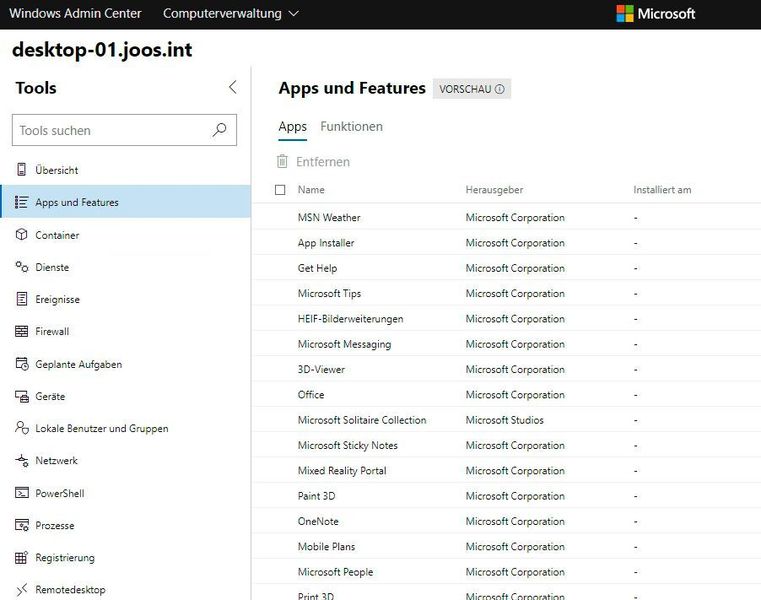This screenshot has height=600, width=761.
Task: Click the VORSCHAU badge
Action: point(472,89)
